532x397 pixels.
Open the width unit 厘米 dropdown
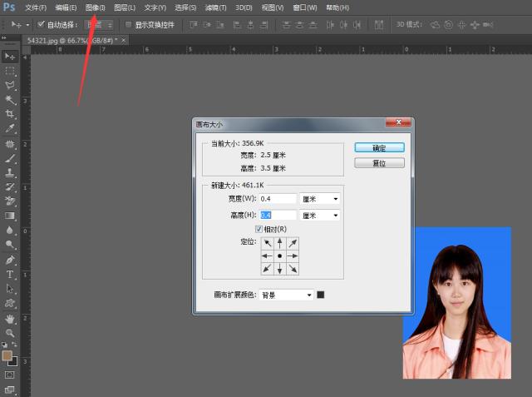pyautogui.click(x=320, y=199)
